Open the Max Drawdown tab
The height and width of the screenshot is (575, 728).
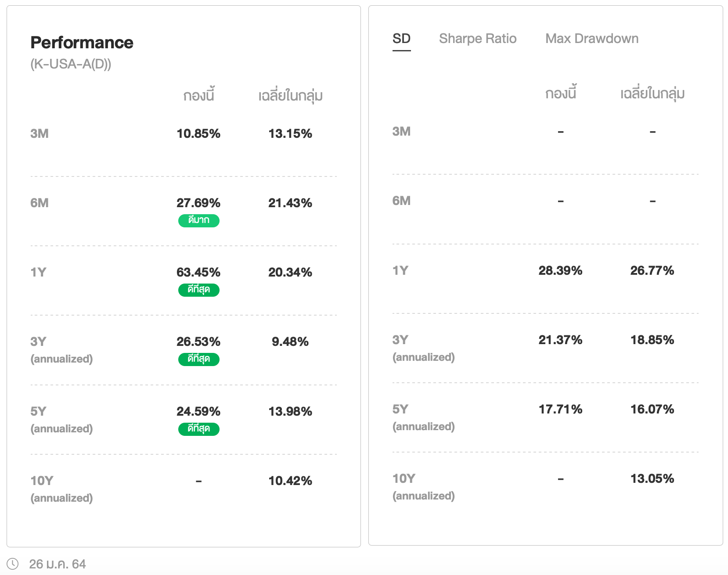point(591,39)
